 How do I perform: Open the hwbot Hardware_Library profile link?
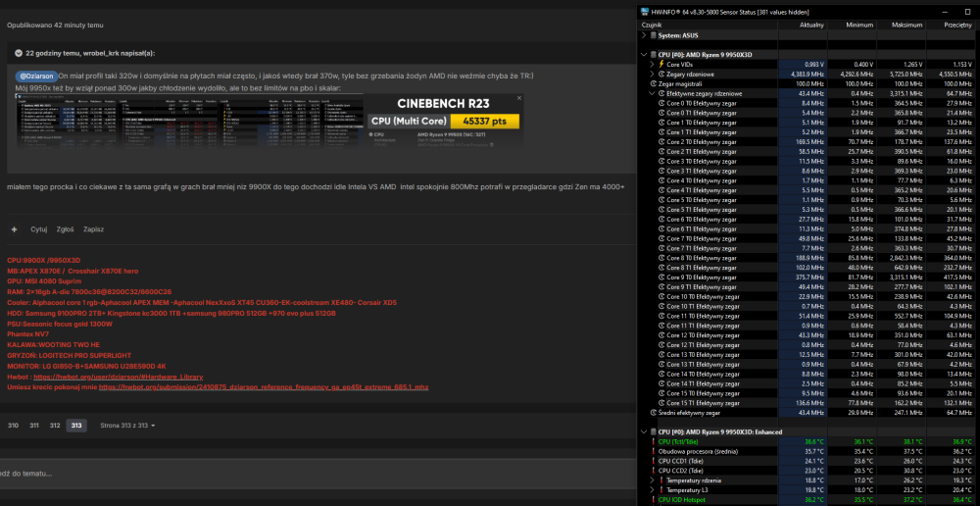[x=119, y=378]
